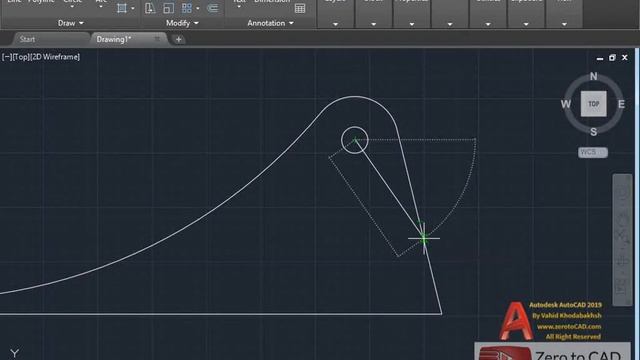Open the Circle tool dropdown arrow

click(x=72, y=7)
